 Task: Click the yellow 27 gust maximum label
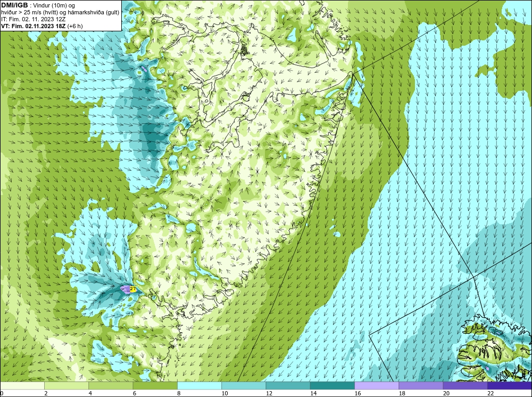click(133, 289)
